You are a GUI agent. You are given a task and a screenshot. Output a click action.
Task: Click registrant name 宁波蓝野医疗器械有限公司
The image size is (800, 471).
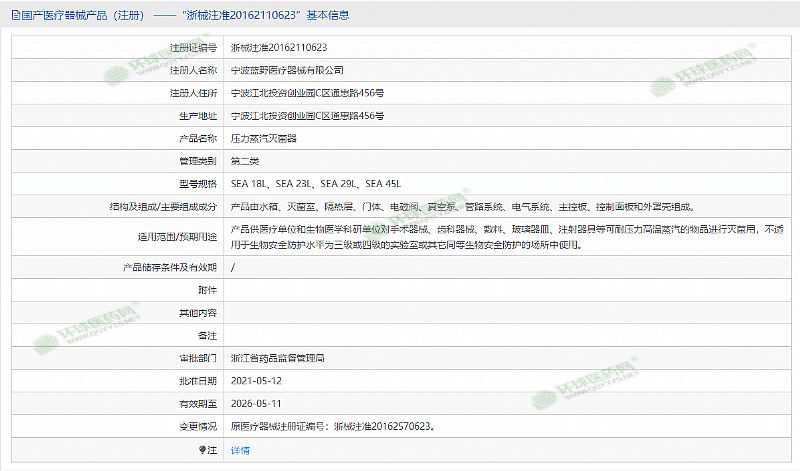point(287,71)
